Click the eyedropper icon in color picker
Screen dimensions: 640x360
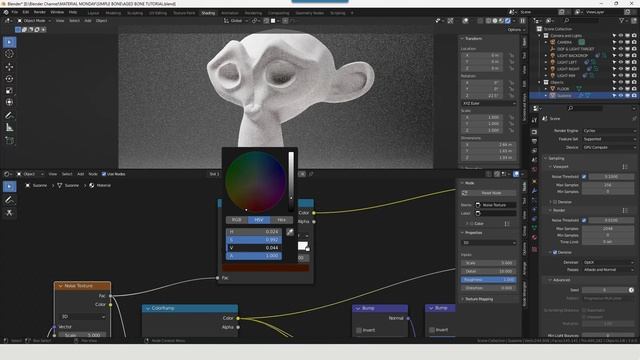[x=290, y=232]
